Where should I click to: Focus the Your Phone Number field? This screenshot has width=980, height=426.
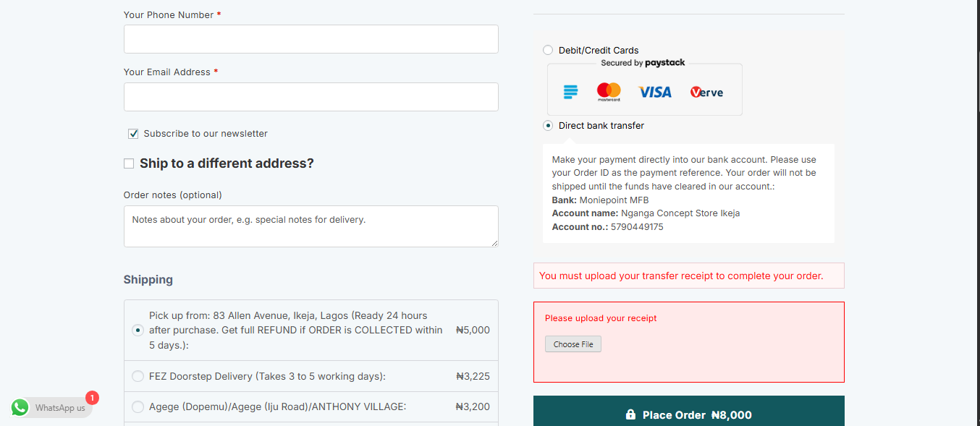[x=311, y=39]
